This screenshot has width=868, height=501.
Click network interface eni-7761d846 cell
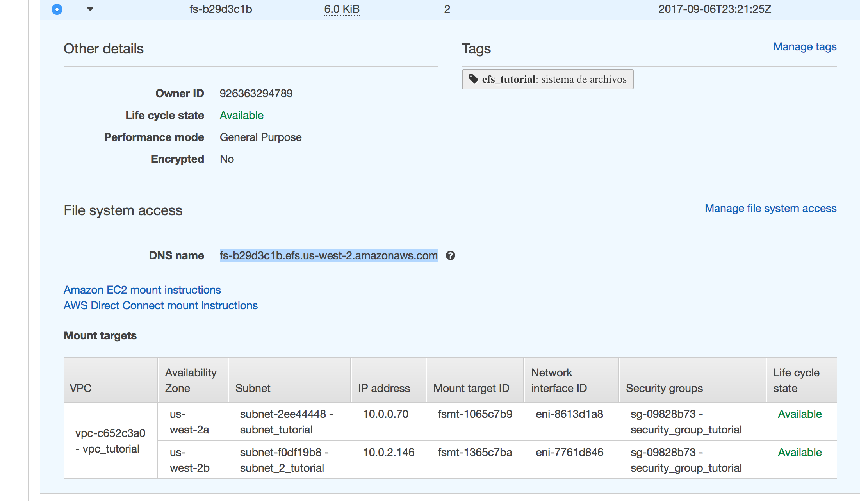pyautogui.click(x=569, y=452)
